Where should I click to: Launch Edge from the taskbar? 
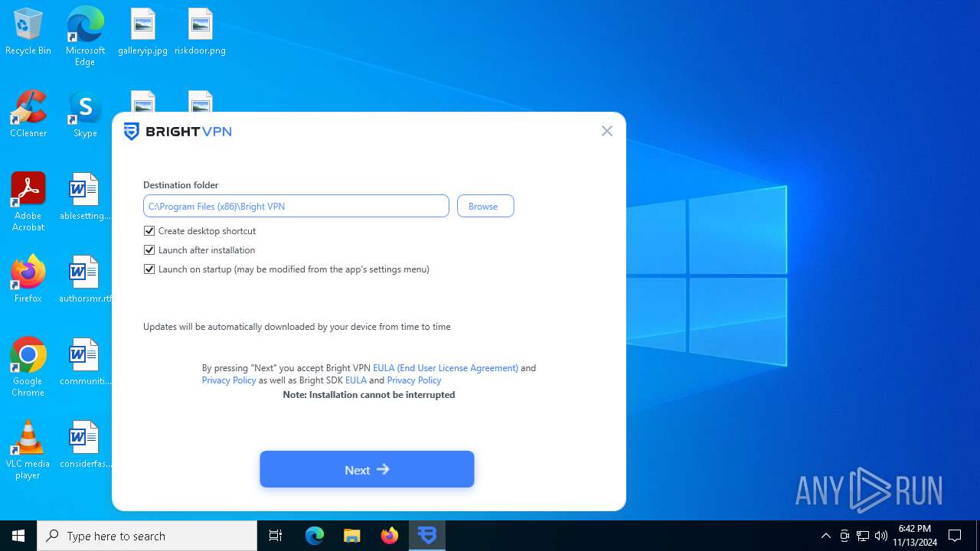(315, 536)
